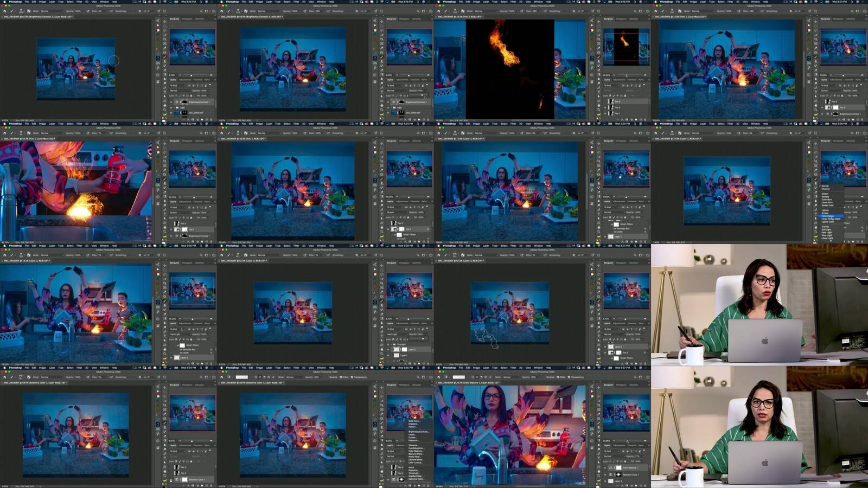868x488 pixels.
Task: Select Selective Color in the open adjustment-layer menu
Action: 416,479
